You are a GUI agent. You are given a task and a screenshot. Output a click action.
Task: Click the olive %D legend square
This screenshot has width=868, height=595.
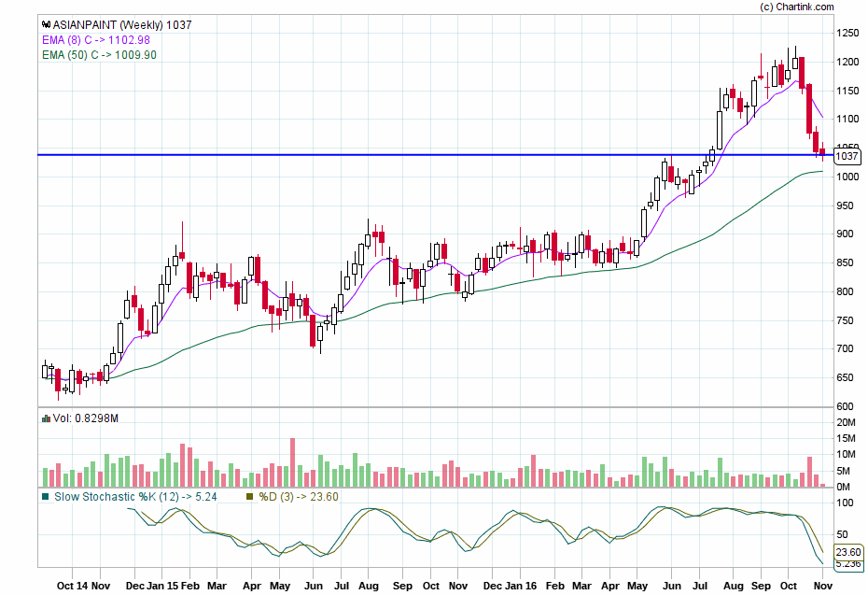point(249,497)
